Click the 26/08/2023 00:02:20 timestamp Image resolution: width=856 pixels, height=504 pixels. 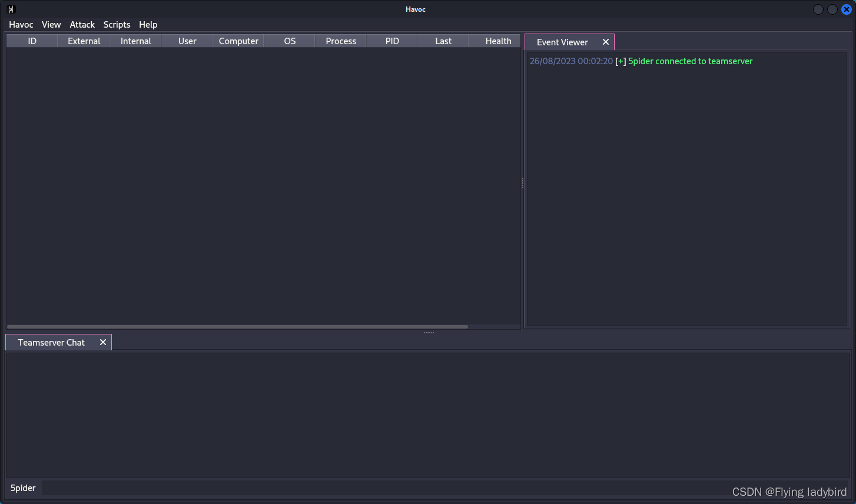coord(571,61)
